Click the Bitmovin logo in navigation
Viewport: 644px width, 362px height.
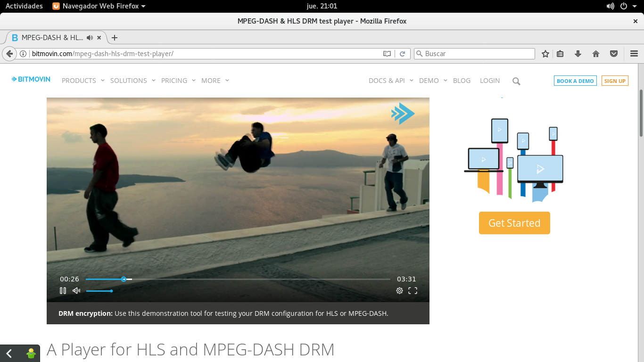tap(31, 79)
